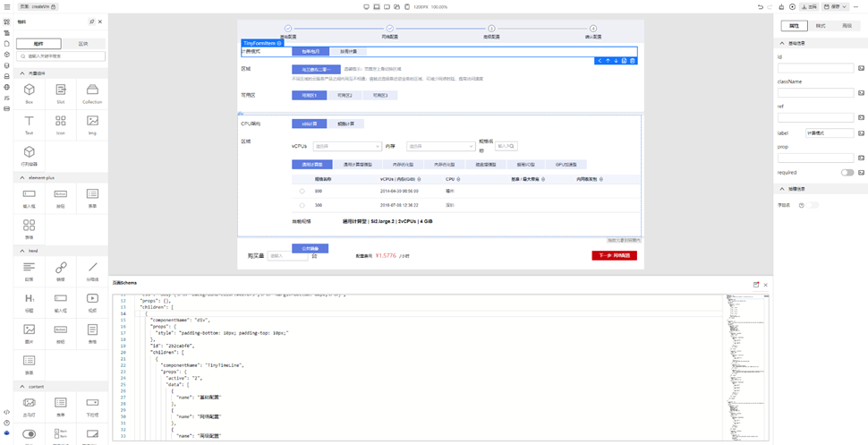The width and height of the screenshot is (868, 445).
Task: Click the export code button
Action: (809, 6)
